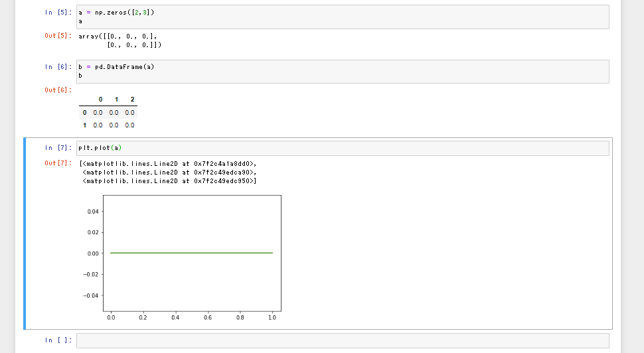The width and height of the screenshot is (644, 353).
Task: Click the blue selected-cell indicator bar
Action: click(25, 234)
